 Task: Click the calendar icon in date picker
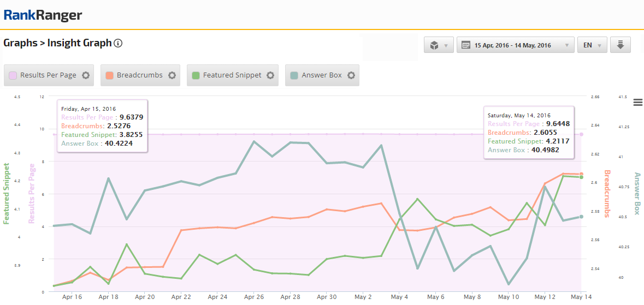tap(466, 45)
